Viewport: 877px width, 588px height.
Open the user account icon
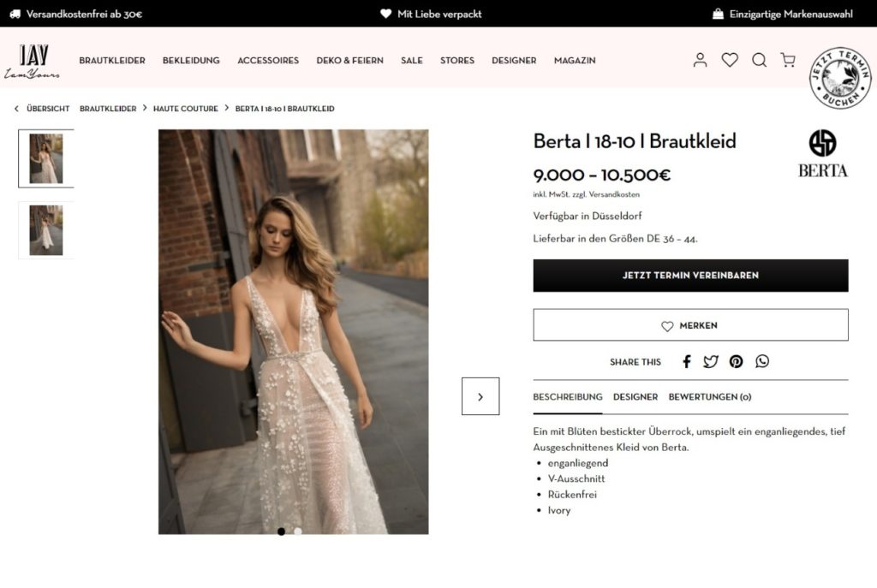click(x=700, y=60)
